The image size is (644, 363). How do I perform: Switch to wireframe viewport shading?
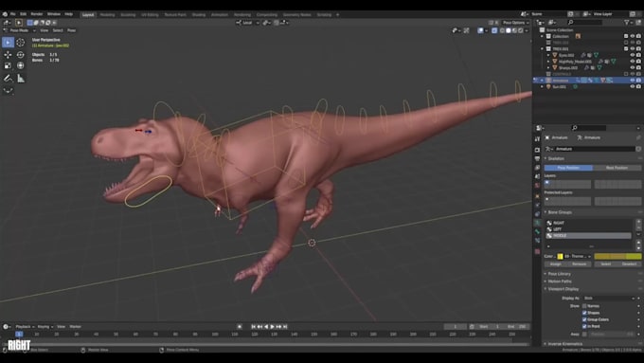coord(502,30)
